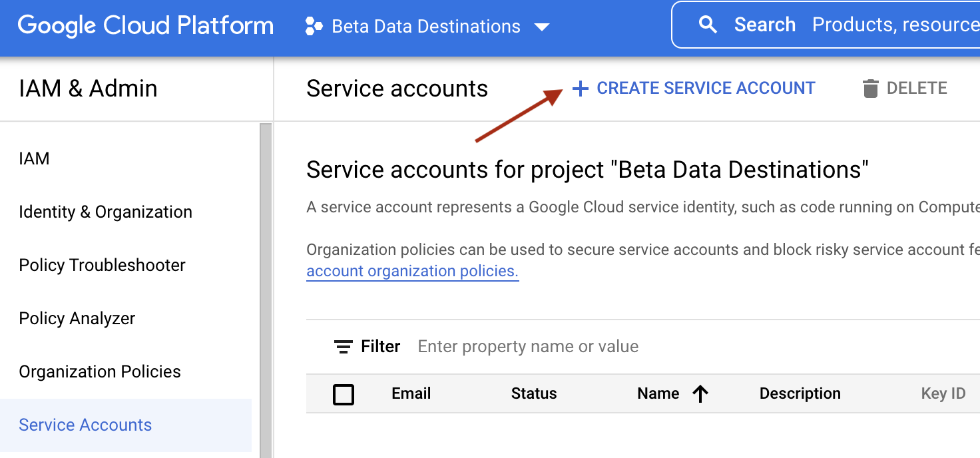
Task: Select Service Accounts in sidebar
Action: pos(85,425)
